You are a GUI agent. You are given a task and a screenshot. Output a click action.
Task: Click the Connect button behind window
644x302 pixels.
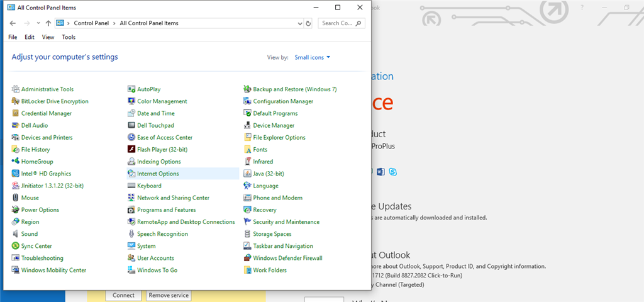[123, 295]
